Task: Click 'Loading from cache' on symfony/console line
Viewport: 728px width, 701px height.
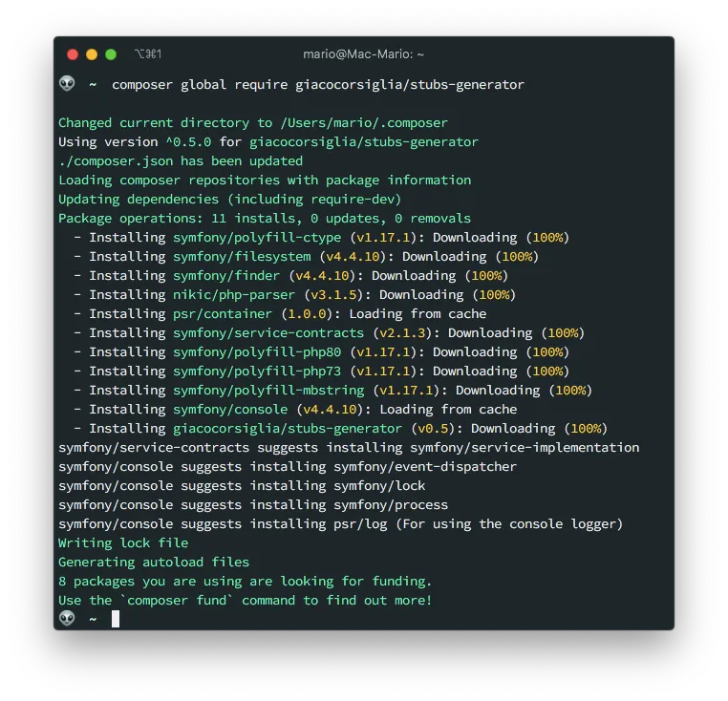Action: [448, 409]
